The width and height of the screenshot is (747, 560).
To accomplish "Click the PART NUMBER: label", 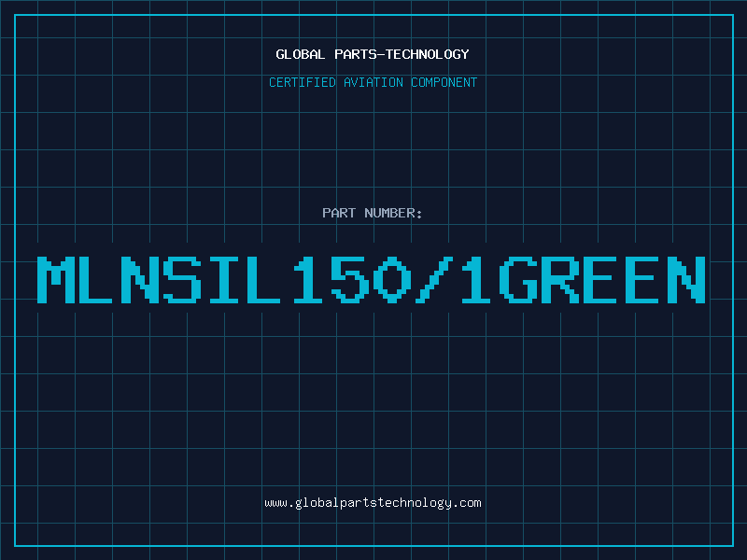I will pos(373,213).
